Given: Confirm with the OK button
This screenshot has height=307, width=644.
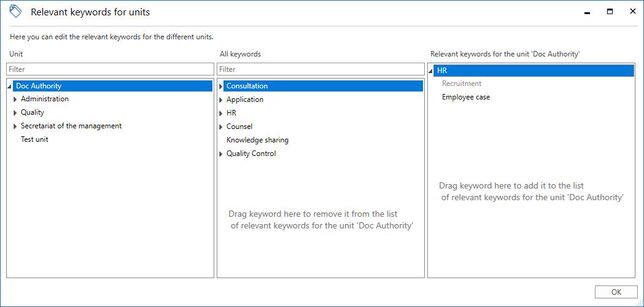Looking at the screenshot, I should (x=616, y=292).
